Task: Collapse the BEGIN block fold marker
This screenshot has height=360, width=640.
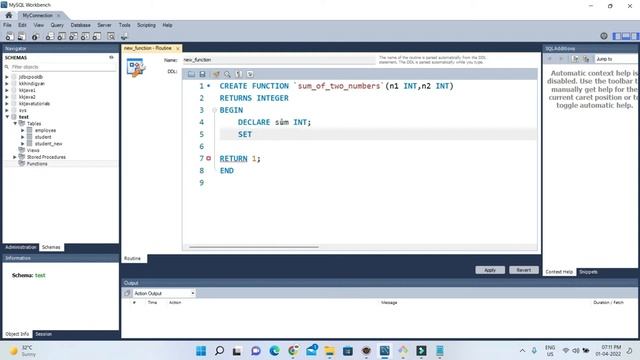Action: [214, 110]
